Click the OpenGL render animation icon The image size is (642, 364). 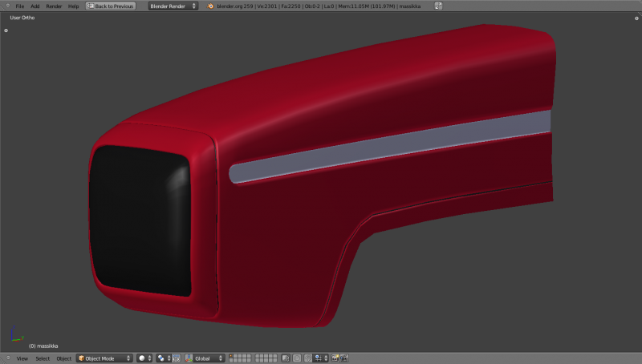[x=345, y=358]
